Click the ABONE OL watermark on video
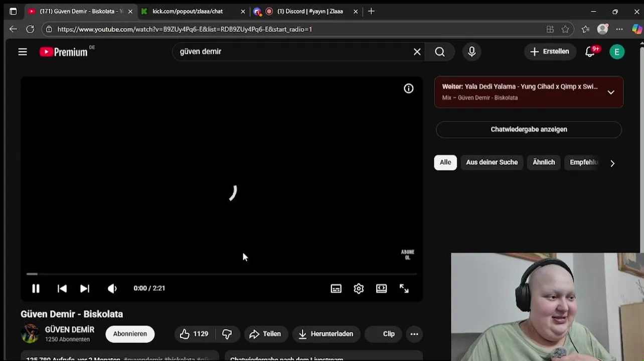Image resolution: width=644 pixels, height=361 pixels. pyautogui.click(x=407, y=255)
